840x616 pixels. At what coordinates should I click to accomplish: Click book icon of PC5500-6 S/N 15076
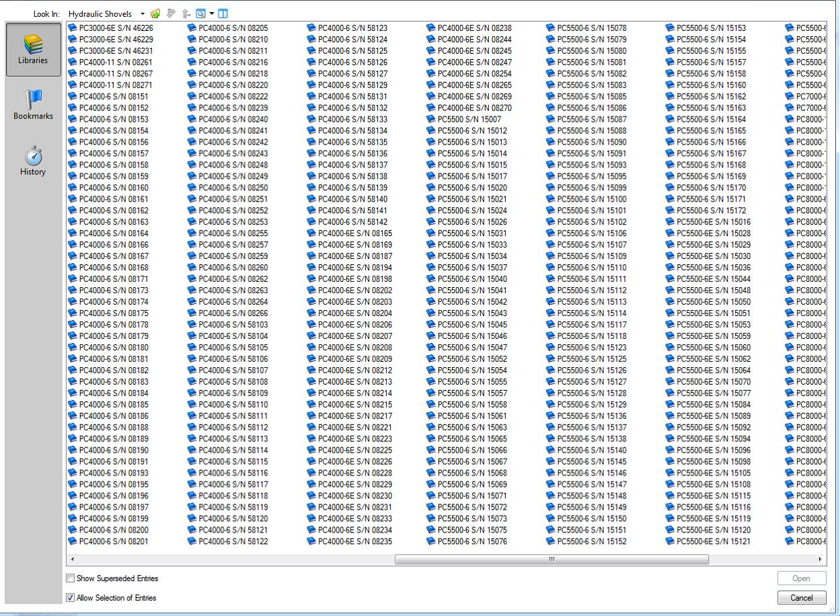point(431,541)
